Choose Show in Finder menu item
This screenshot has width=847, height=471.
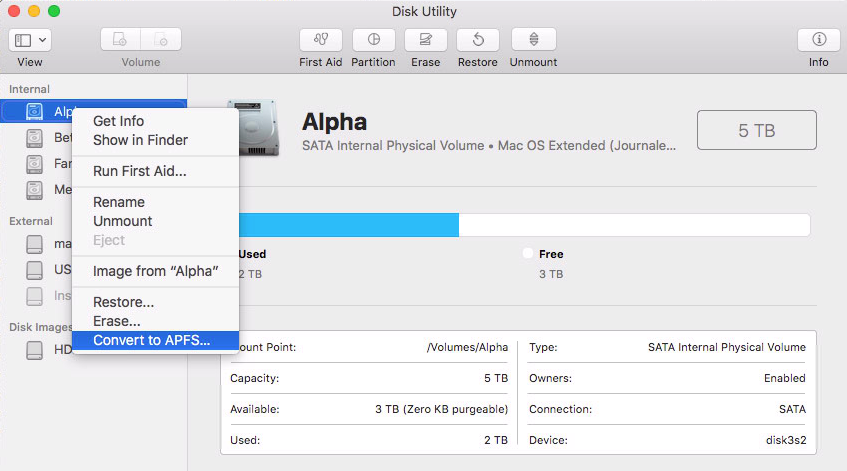tap(156, 140)
